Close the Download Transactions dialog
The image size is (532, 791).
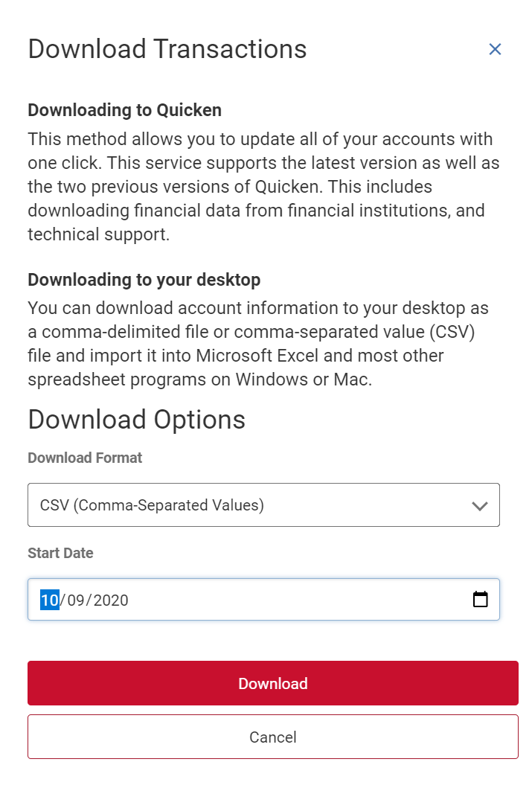click(x=495, y=49)
